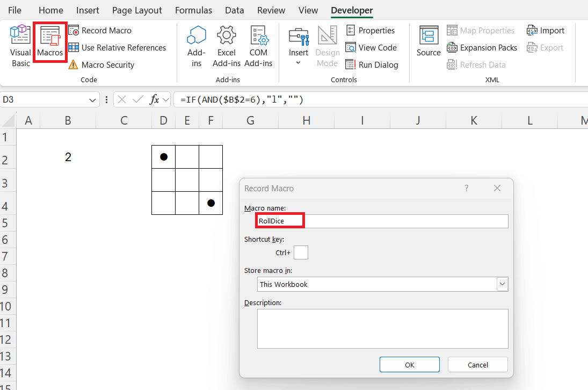Open the Macros list button
This screenshot has height=390, width=588.
pos(50,42)
